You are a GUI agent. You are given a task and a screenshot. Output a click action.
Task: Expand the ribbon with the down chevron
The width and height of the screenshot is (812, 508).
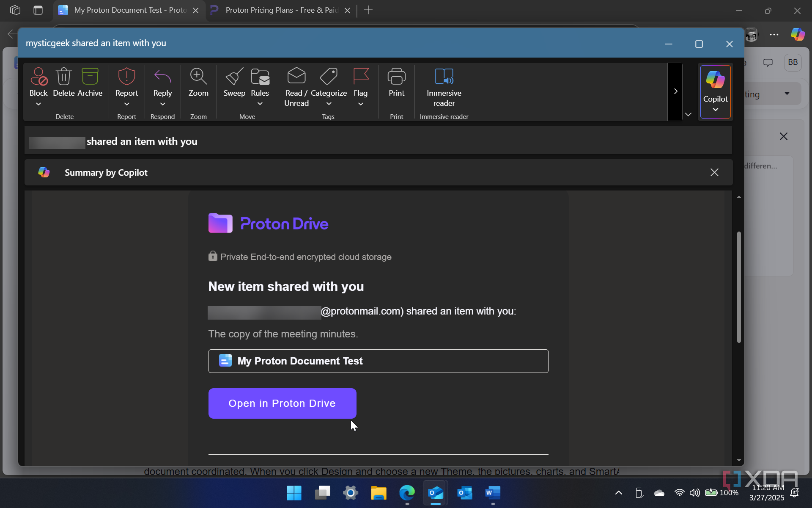tap(688, 115)
